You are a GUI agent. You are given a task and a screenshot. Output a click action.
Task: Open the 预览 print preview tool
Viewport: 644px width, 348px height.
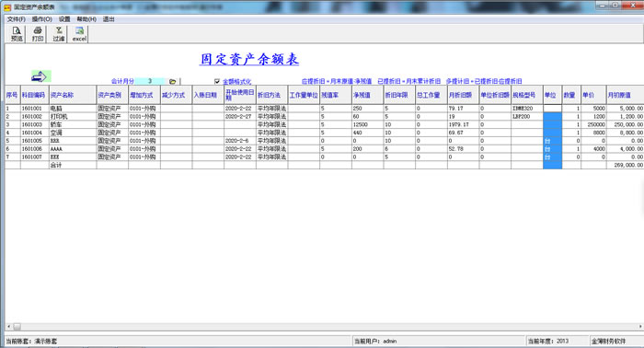(x=17, y=34)
